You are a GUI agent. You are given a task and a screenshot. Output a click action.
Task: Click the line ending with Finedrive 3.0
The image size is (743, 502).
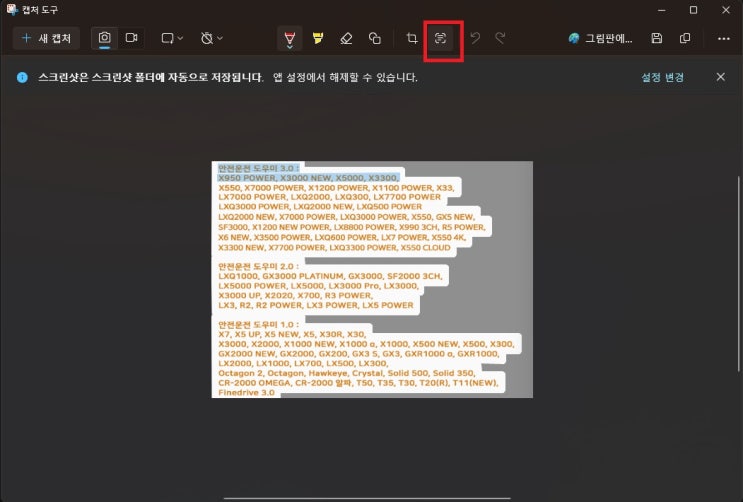[246, 392]
